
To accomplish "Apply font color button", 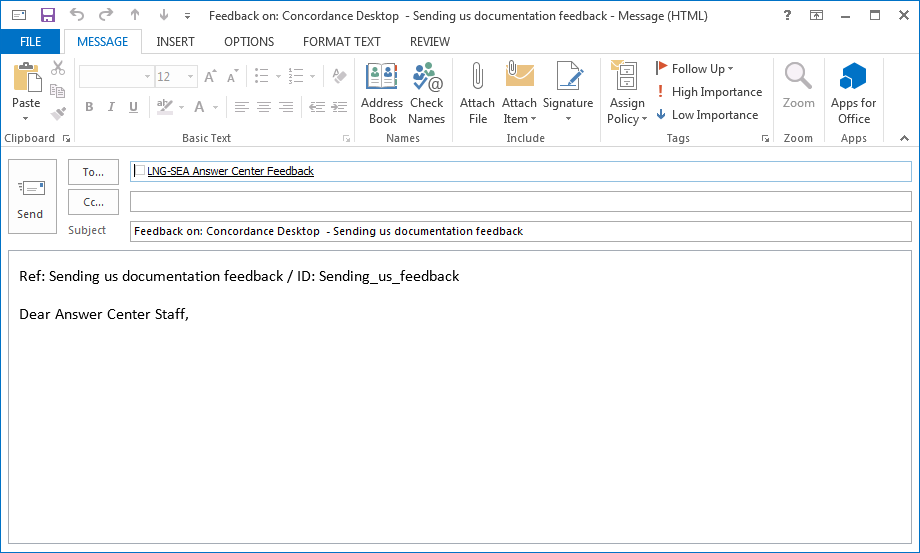I will [x=199, y=107].
